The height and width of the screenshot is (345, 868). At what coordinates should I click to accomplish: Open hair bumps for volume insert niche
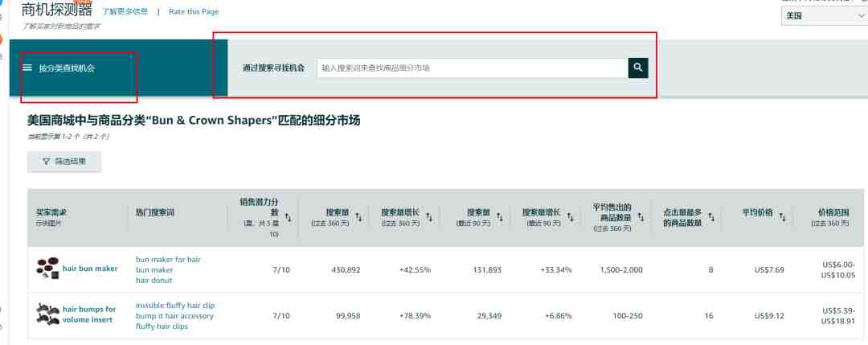pos(89,314)
